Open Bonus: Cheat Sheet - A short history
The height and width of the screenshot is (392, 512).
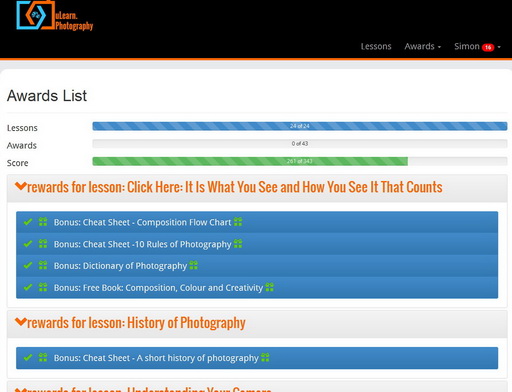(156, 358)
